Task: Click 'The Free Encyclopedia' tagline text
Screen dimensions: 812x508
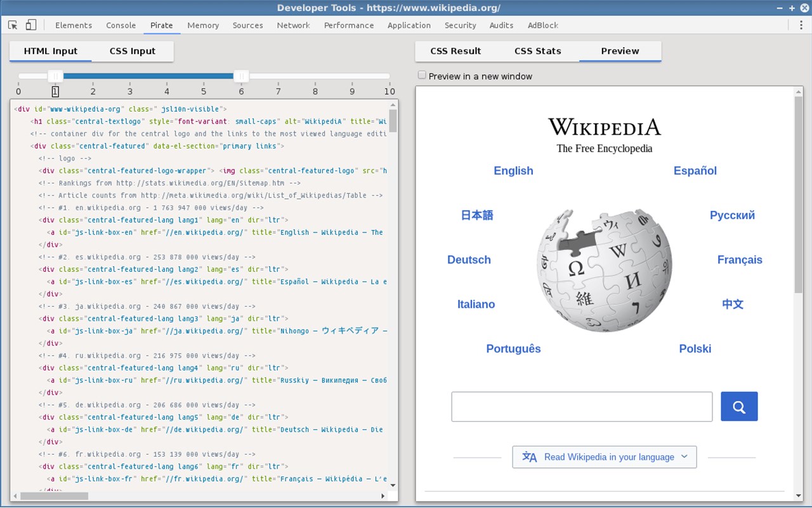Action: (x=605, y=149)
